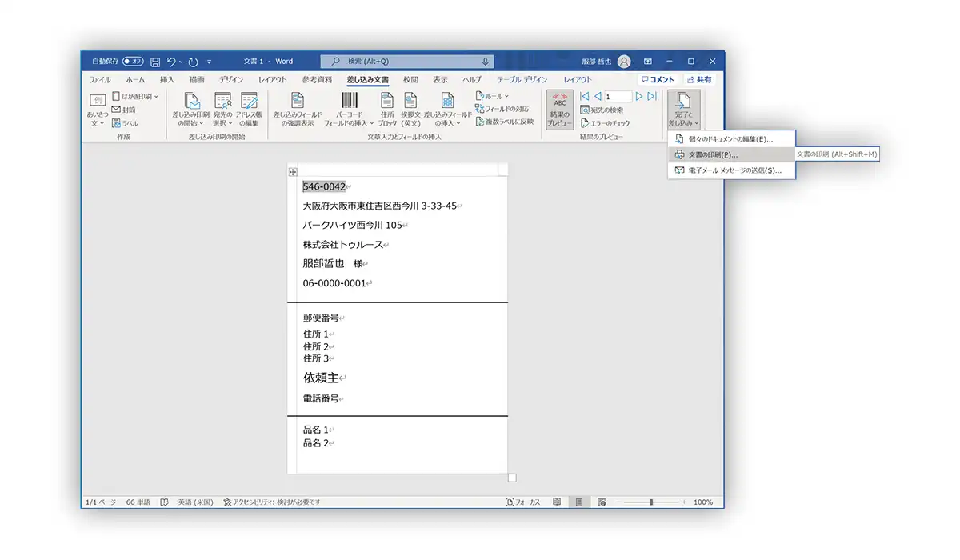This screenshot has height=560, width=960.
Task: Click the 住所ブロック address block icon
Action: [387, 109]
